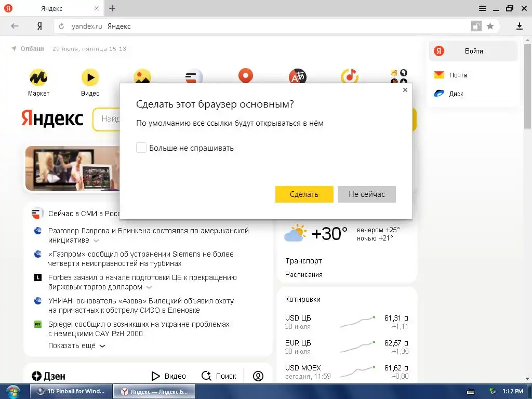The image size is (532, 399).
Task: Open the Yandex Music icon
Action: [x=350, y=76]
